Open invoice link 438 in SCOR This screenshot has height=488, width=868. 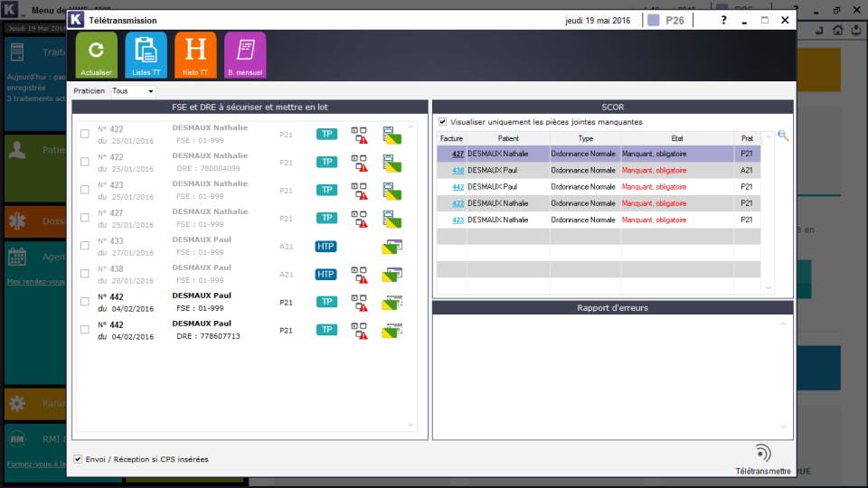click(458, 171)
